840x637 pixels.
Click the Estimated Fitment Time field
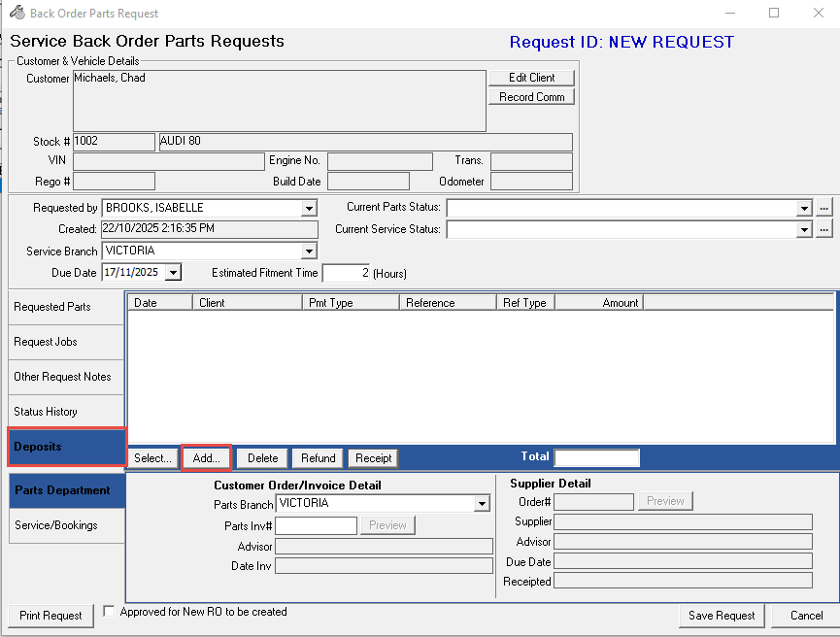[x=346, y=274]
